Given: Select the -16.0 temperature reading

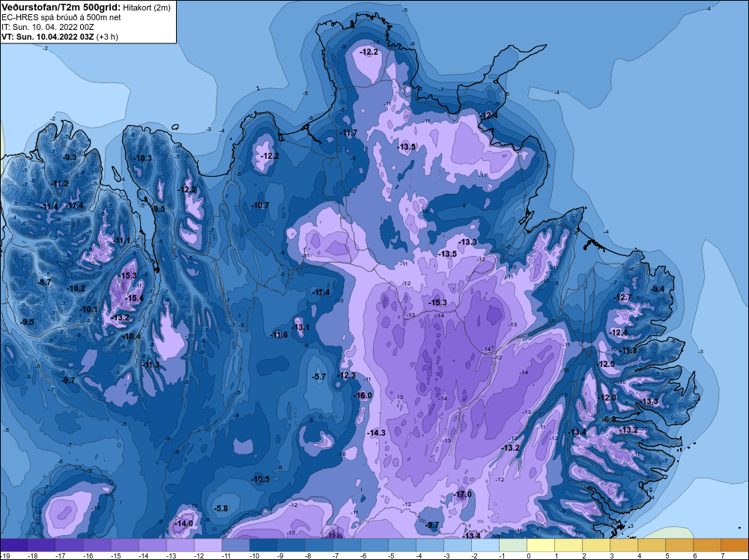Looking at the screenshot, I should [x=363, y=395].
